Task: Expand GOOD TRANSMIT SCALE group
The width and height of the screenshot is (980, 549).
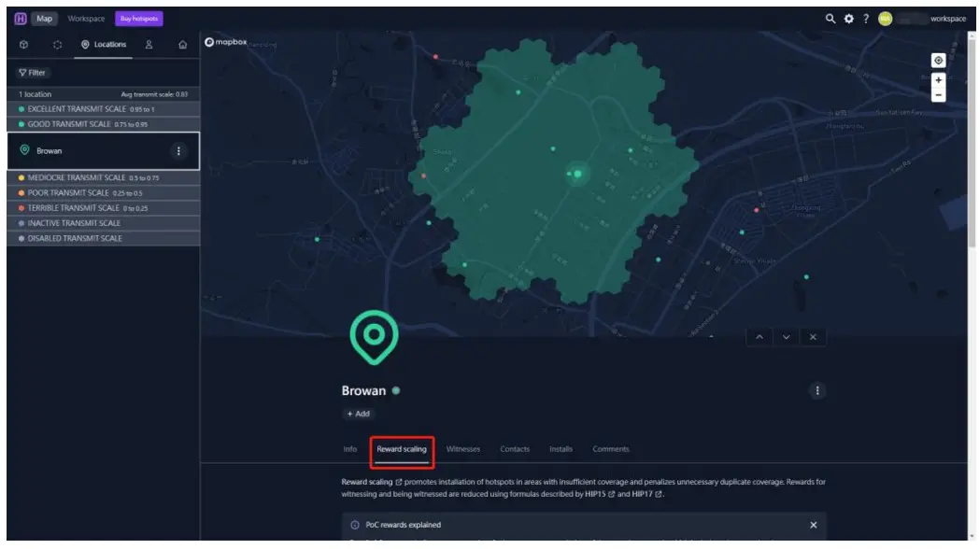Action: [103, 124]
